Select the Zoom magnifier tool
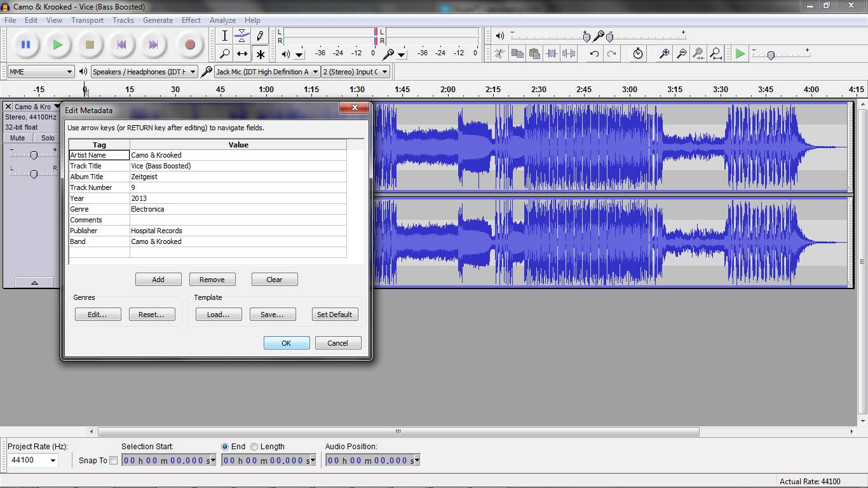This screenshot has width=868, height=488. click(x=224, y=54)
